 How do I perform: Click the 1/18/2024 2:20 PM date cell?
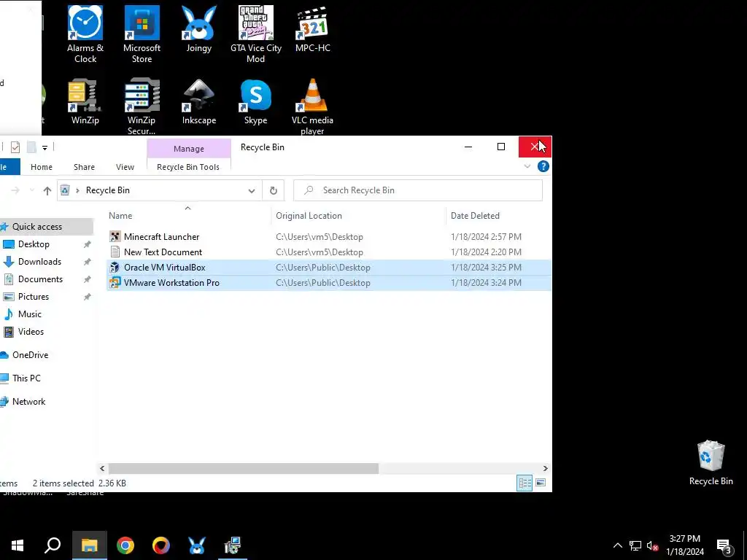pyautogui.click(x=486, y=252)
